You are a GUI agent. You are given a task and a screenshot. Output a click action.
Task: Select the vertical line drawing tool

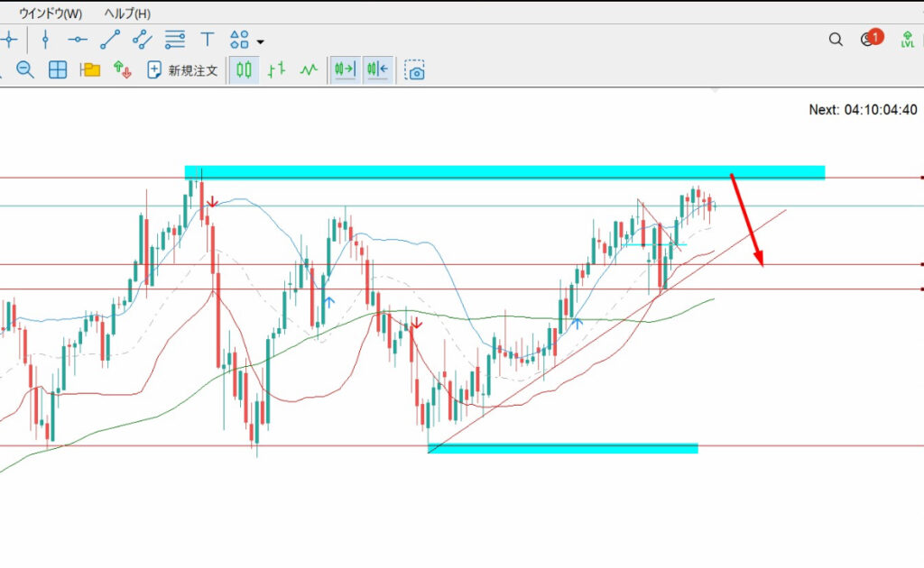pos(46,40)
